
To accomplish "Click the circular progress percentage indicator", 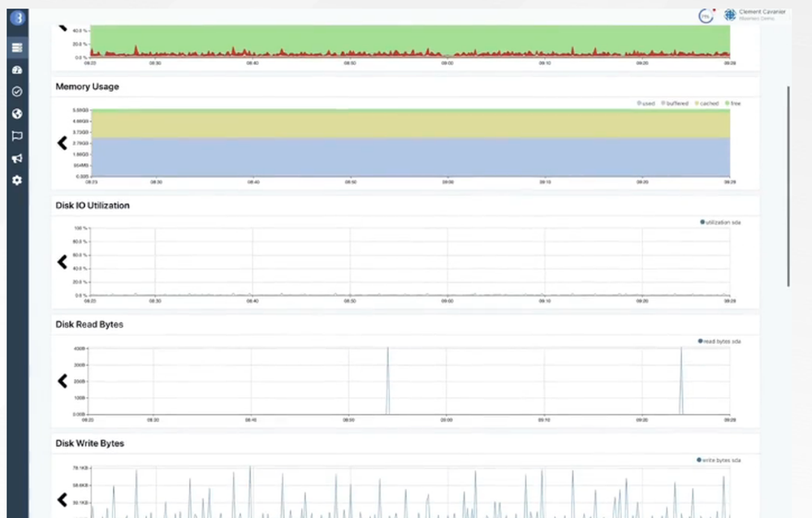I will pos(706,16).
